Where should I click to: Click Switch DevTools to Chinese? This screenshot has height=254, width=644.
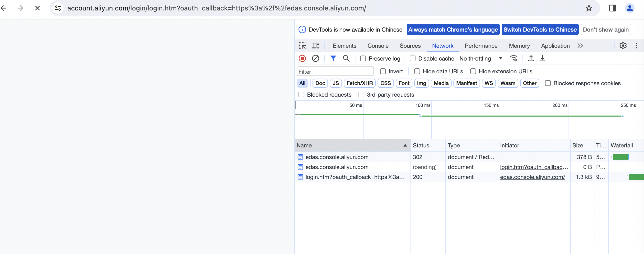540,29
